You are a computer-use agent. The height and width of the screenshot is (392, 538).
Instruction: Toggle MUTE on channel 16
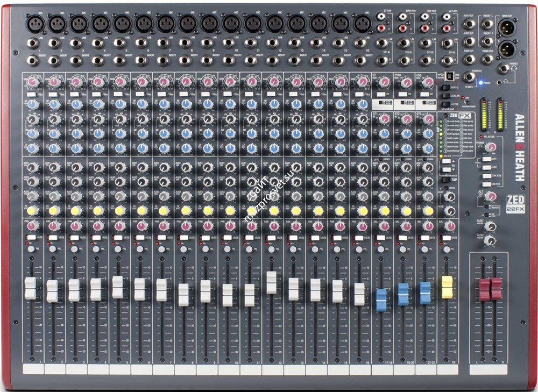(359, 238)
